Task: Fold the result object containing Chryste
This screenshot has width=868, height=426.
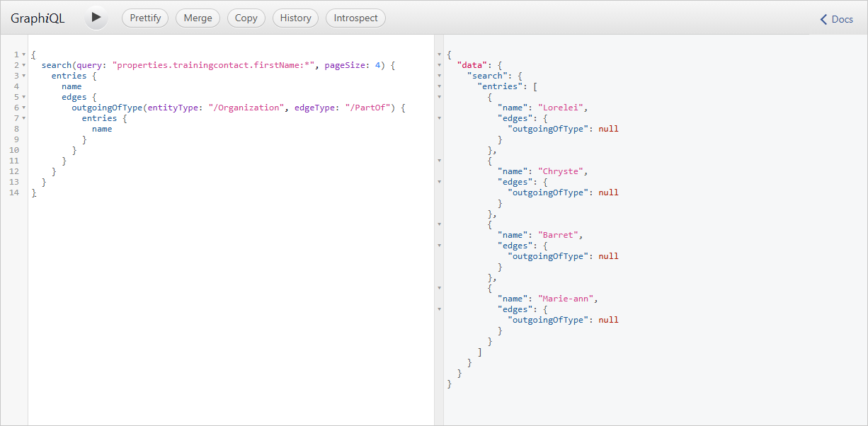Action: [439, 161]
